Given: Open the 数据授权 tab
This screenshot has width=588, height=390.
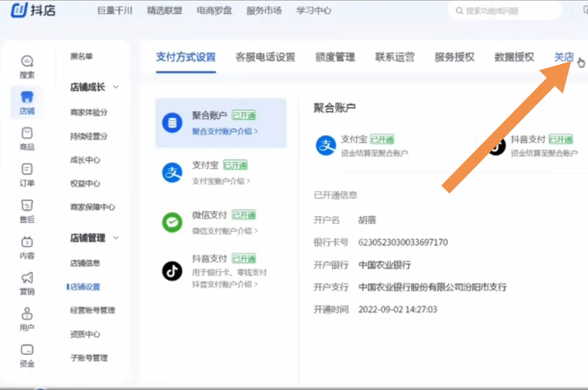Looking at the screenshot, I should pyautogui.click(x=514, y=57).
